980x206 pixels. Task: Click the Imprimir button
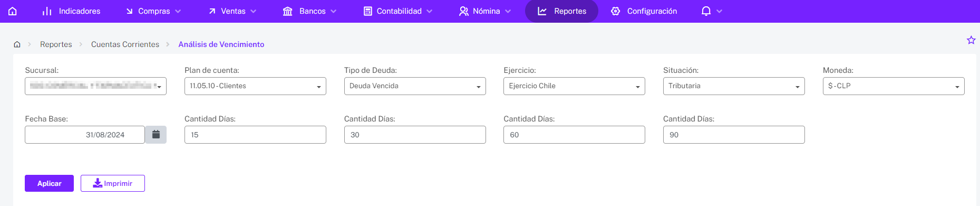[113, 183]
